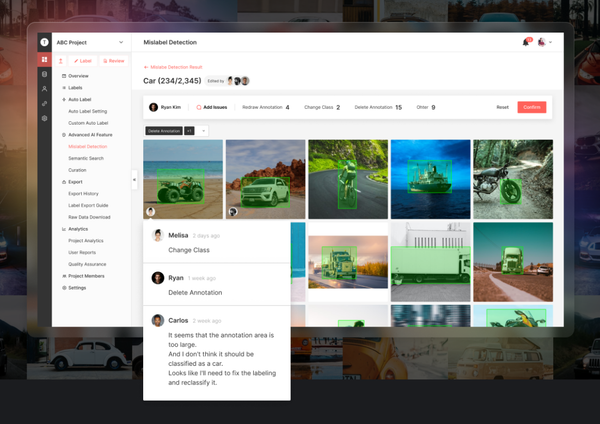Image resolution: width=600 pixels, height=424 pixels.
Task: Open Custom Auto Label
Action: pyautogui.click(x=88, y=123)
